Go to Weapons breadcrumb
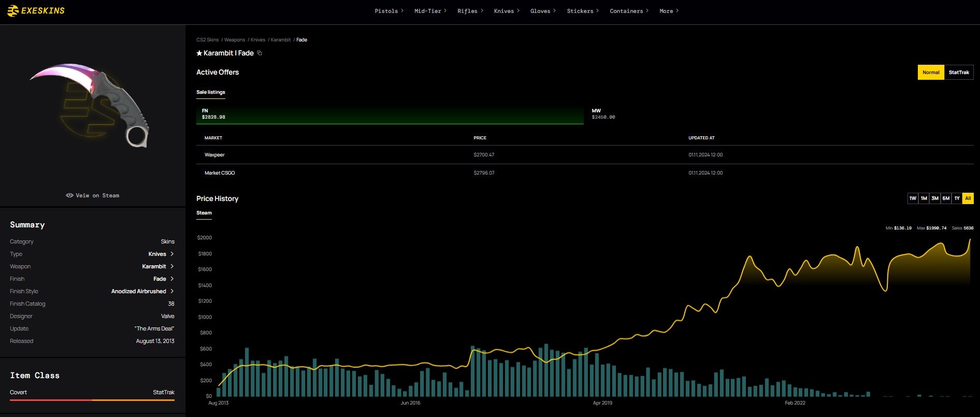Screen dimensions: 980x417 235,40
